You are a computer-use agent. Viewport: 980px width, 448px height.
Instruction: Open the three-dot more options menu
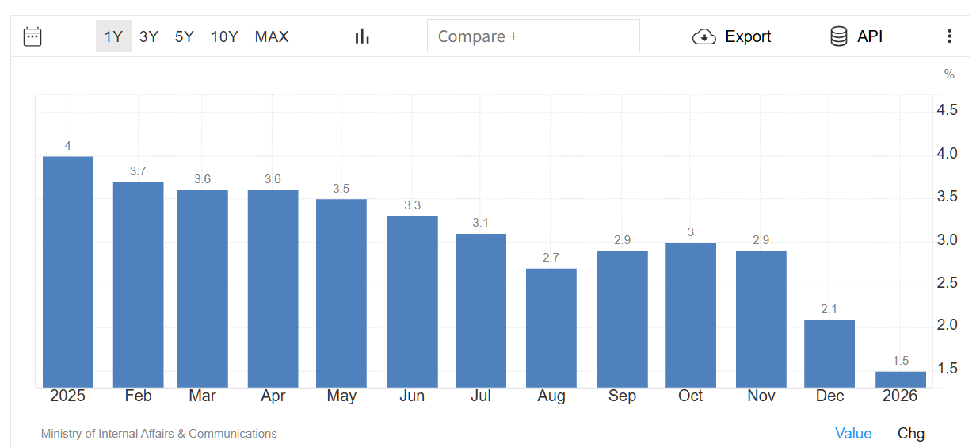949,36
